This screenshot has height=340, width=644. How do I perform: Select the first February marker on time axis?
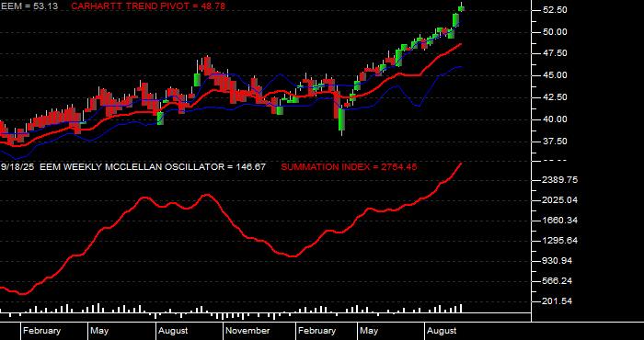tap(42, 331)
